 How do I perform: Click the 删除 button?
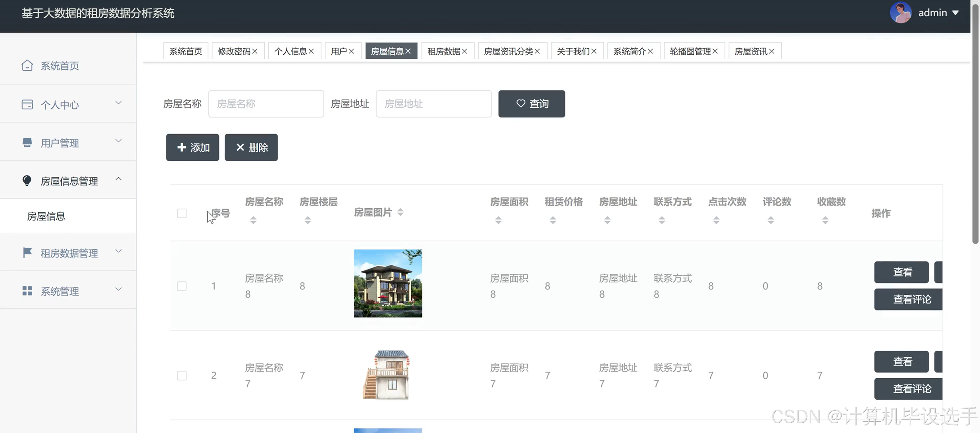coord(251,147)
